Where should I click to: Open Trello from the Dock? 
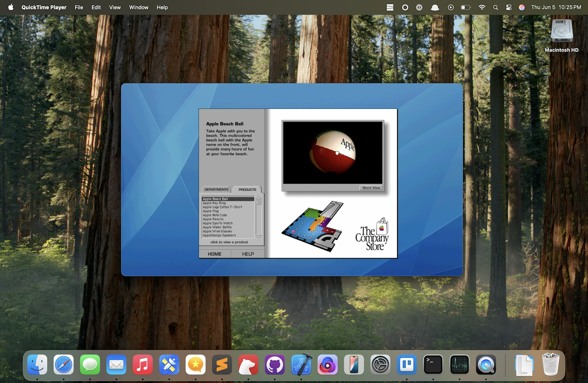[x=407, y=365]
